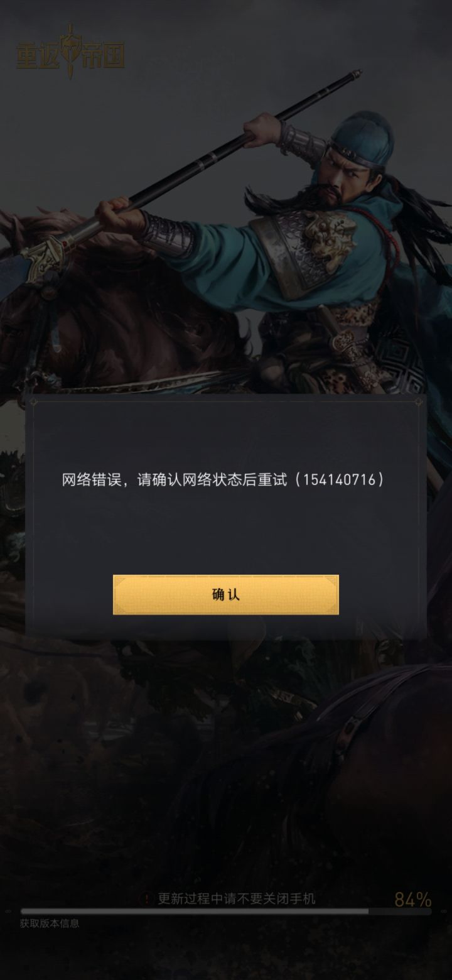This screenshot has width=452, height=980.
Task: Click the unfilled end of progress bar
Action: point(400,911)
